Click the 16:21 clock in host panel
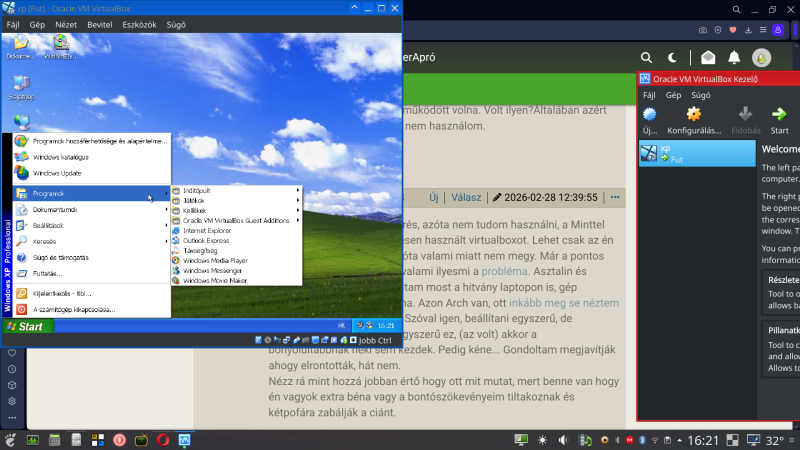Viewport: 800px width, 450px height. [x=703, y=440]
